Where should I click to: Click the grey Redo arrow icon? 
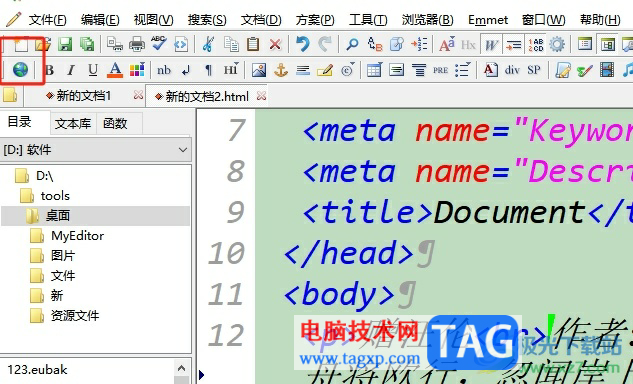325,44
